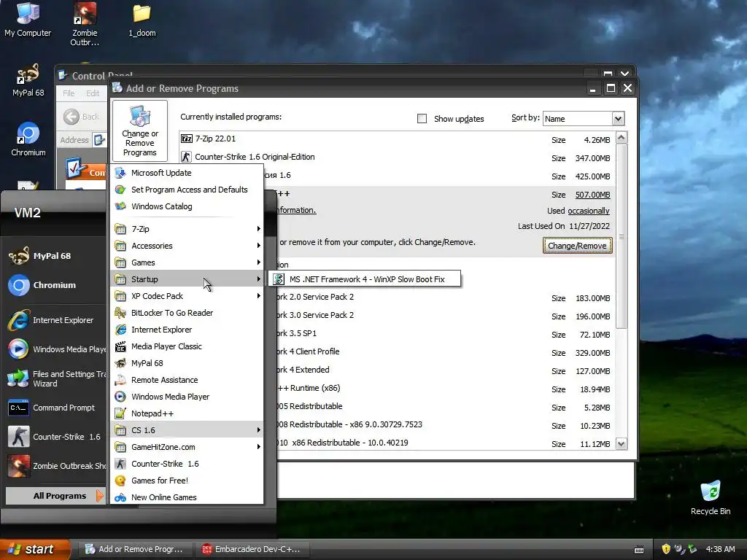The height and width of the screenshot is (560, 747).
Task: Click Counter-Strike 1.6 Original-Edition list icon
Action: [186, 157]
